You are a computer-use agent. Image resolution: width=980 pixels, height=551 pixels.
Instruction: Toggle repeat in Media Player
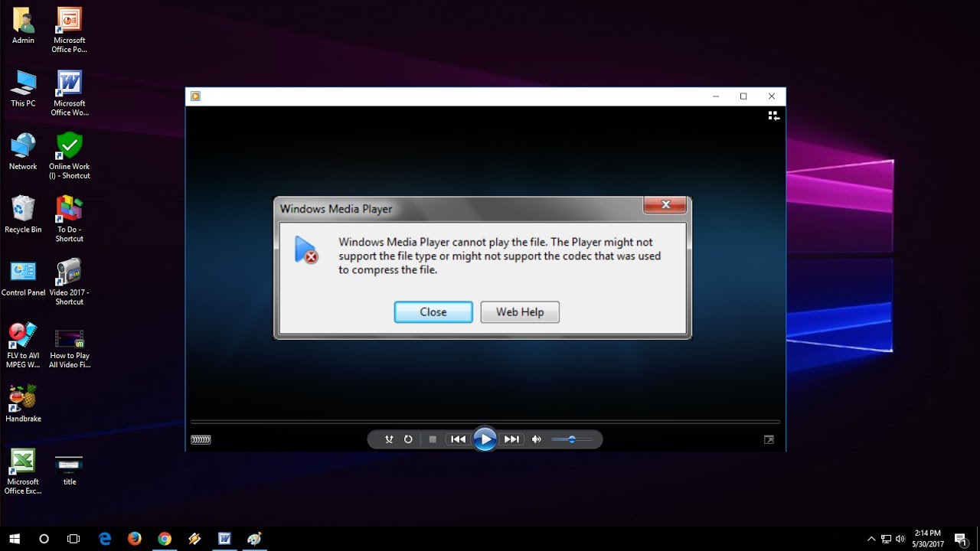pyautogui.click(x=408, y=439)
